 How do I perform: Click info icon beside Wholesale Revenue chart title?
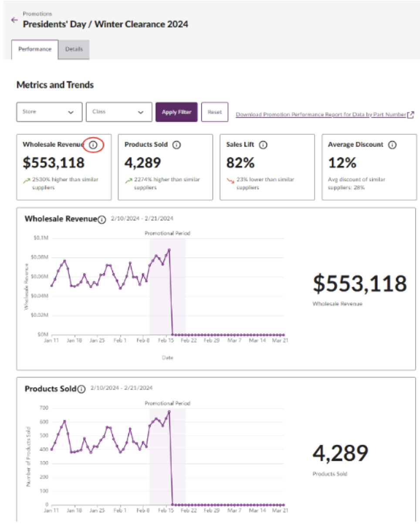(x=102, y=220)
